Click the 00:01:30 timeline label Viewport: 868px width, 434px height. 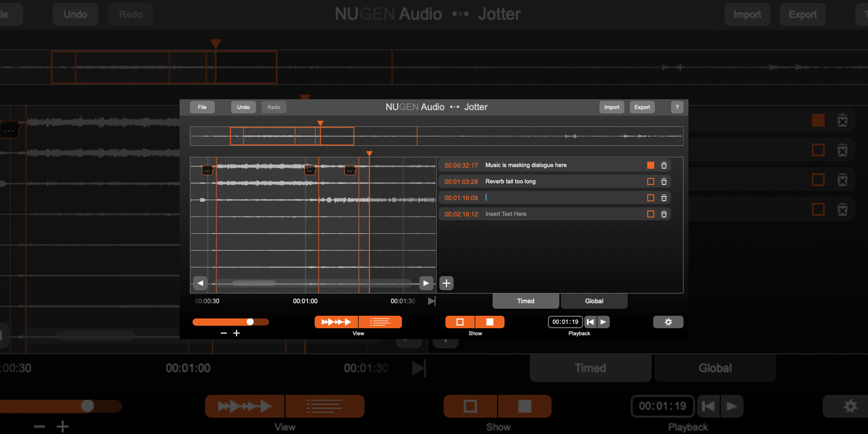coord(403,301)
